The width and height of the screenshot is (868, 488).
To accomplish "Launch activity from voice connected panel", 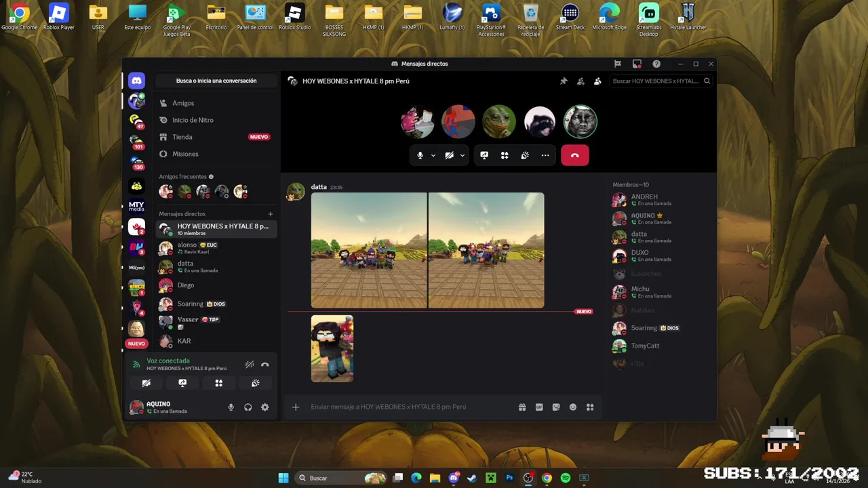I will point(218,383).
